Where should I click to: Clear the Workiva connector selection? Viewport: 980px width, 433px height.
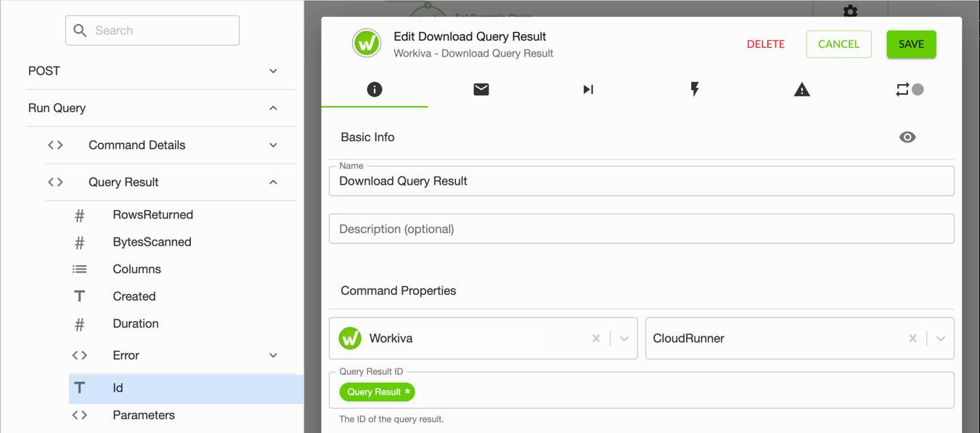coord(596,339)
